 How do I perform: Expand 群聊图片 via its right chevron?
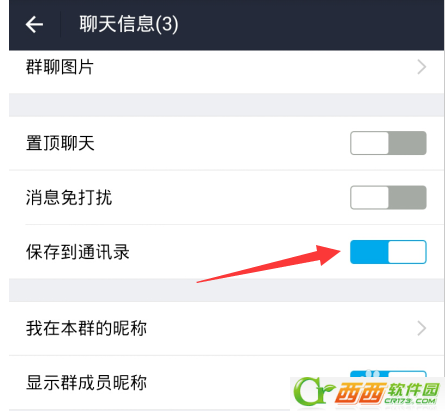422,67
